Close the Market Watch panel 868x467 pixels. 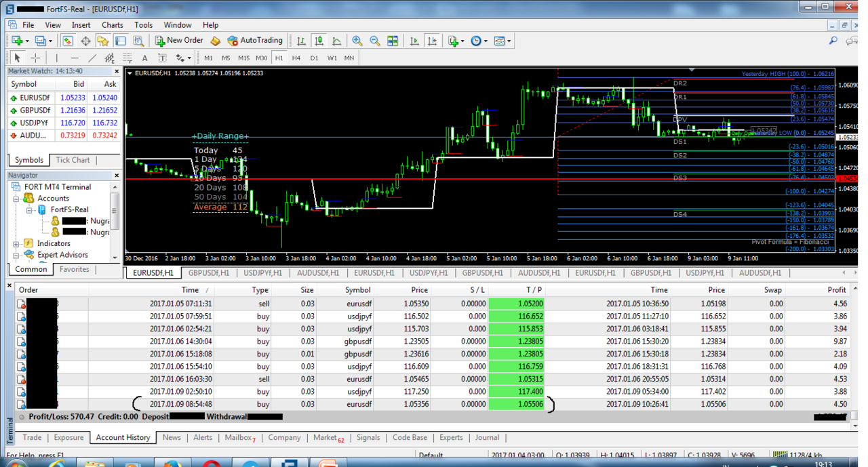116,71
